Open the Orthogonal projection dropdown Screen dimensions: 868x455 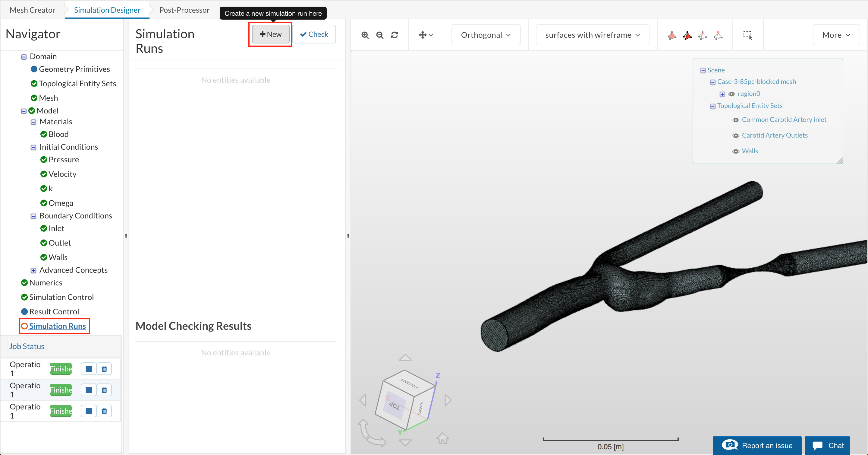coord(486,35)
